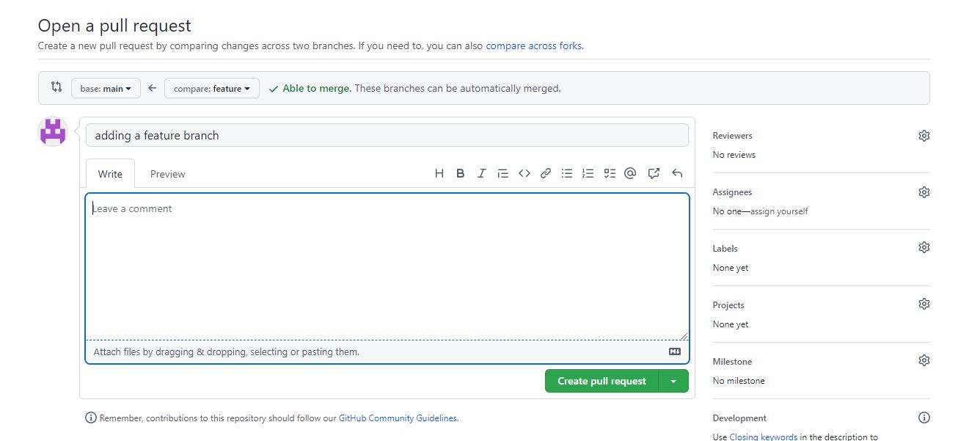The width and height of the screenshot is (980, 441).
Task: Insert a quote block
Action: [x=503, y=174]
